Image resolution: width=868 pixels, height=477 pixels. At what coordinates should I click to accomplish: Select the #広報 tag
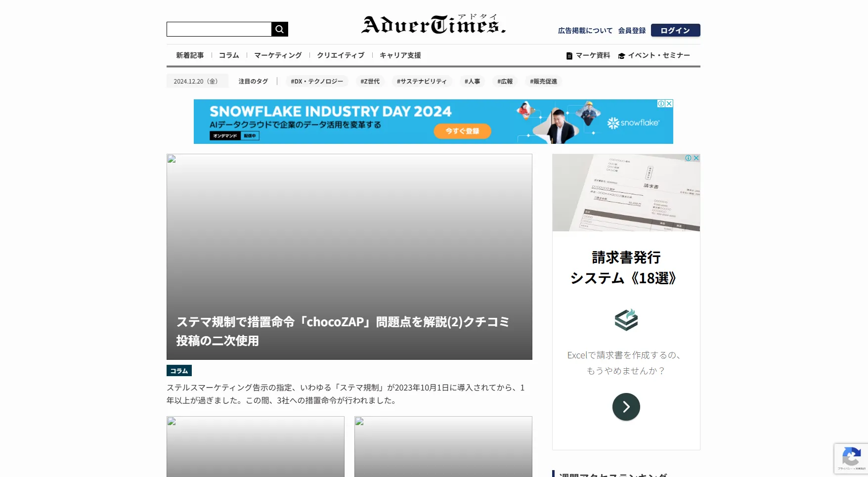pyautogui.click(x=505, y=81)
